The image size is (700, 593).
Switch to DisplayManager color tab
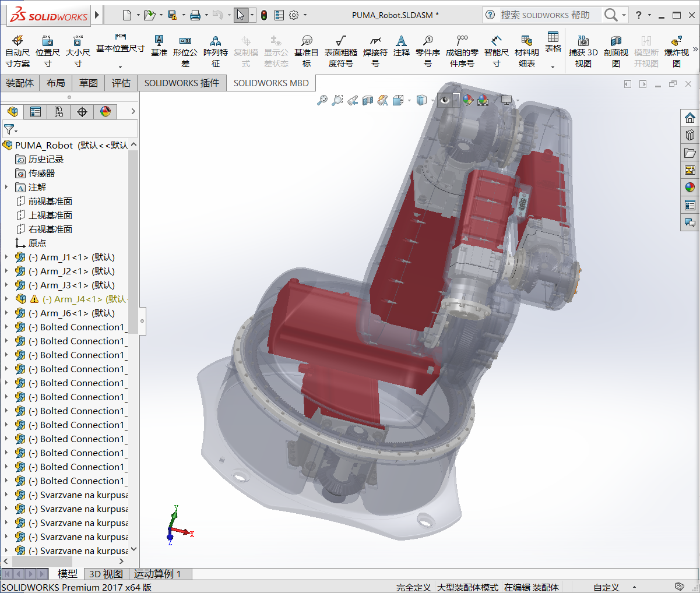105,111
